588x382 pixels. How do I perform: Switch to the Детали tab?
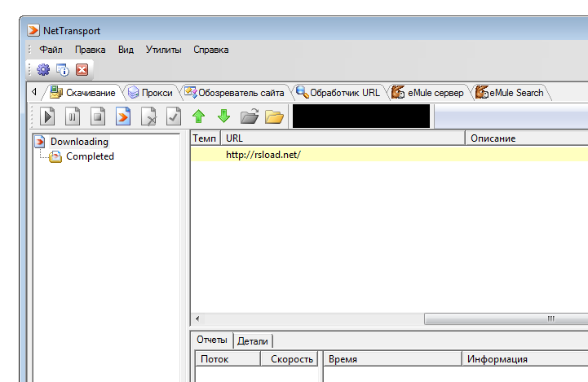(253, 341)
